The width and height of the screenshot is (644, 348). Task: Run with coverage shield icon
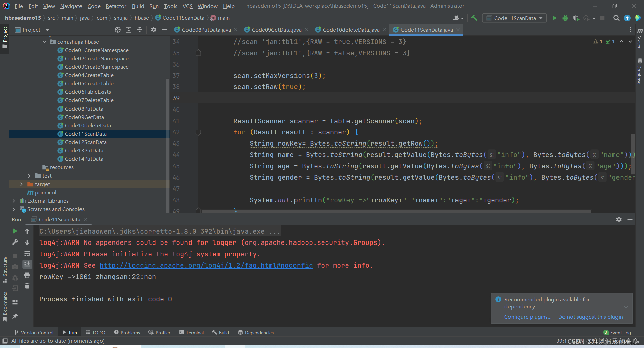(x=576, y=18)
